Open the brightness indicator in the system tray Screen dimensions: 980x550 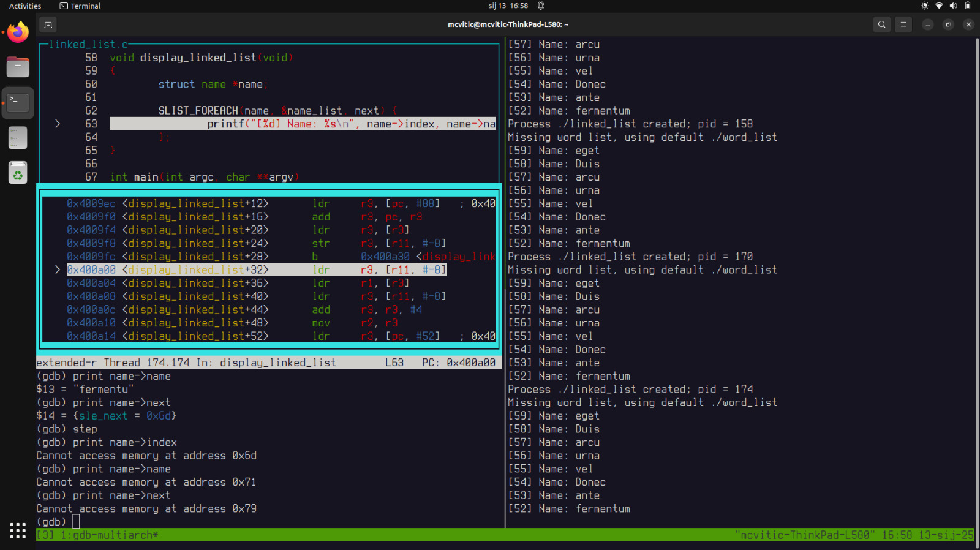(x=924, y=6)
